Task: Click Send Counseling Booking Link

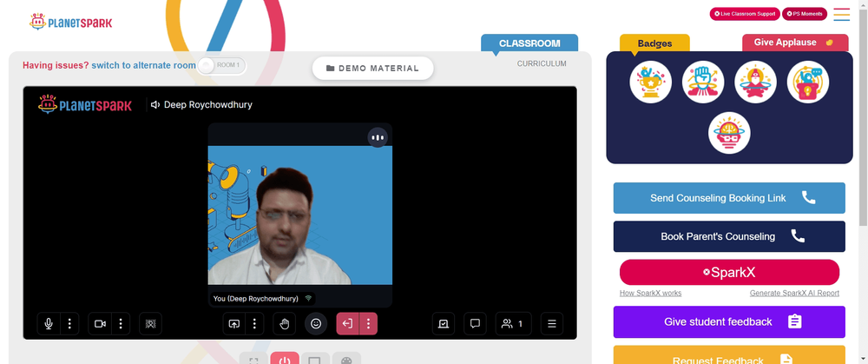Action: tap(729, 198)
